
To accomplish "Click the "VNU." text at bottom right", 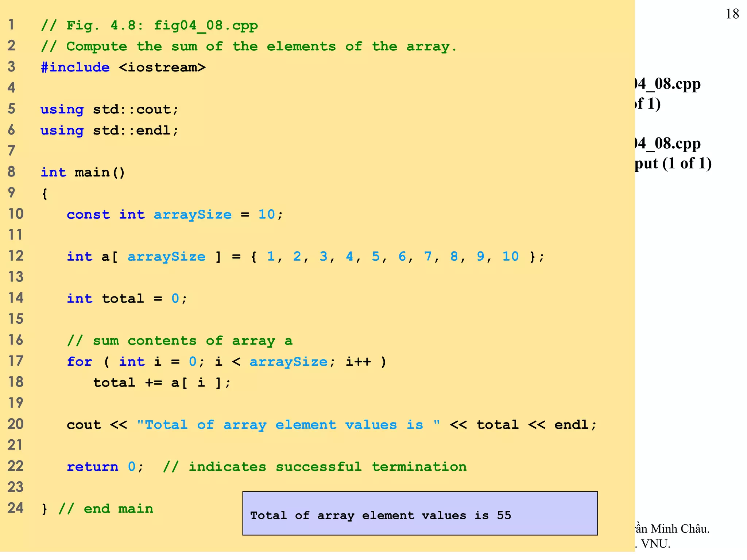I will pos(656,544).
